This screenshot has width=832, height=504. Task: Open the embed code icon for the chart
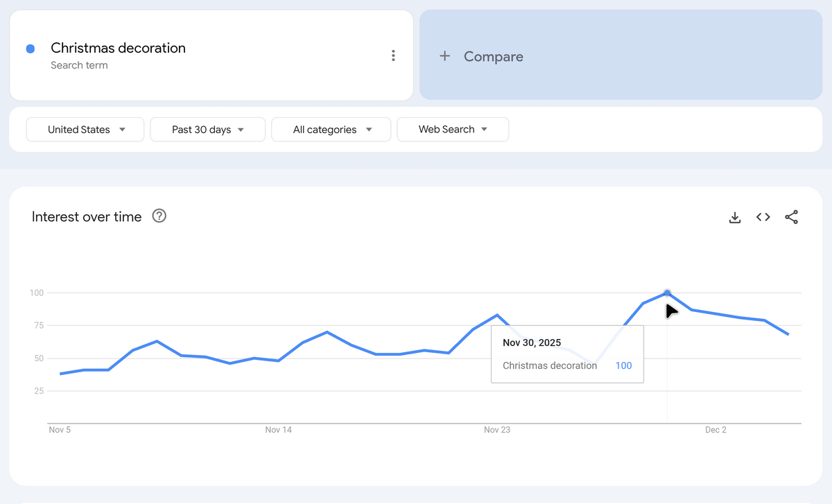pos(763,217)
